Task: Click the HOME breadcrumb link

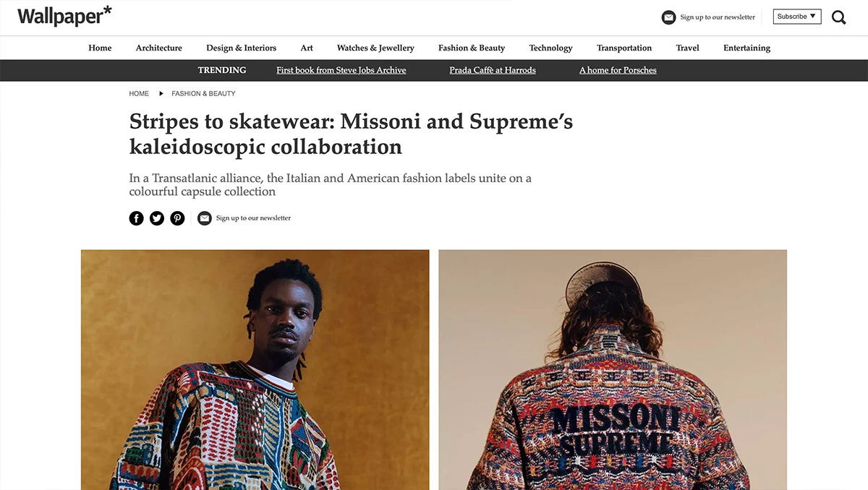Action: pyautogui.click(x=139, y=93)
